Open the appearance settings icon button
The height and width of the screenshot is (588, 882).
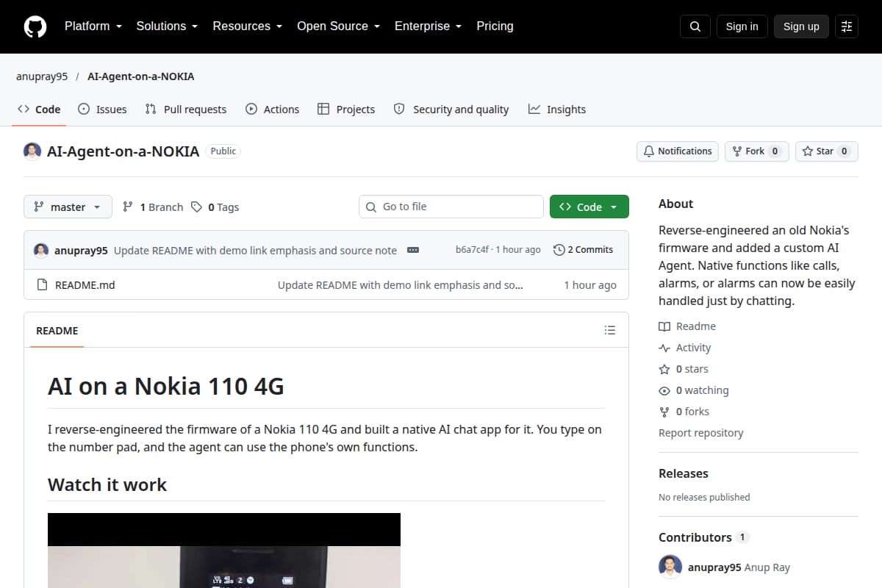click(x=847, y=26)
